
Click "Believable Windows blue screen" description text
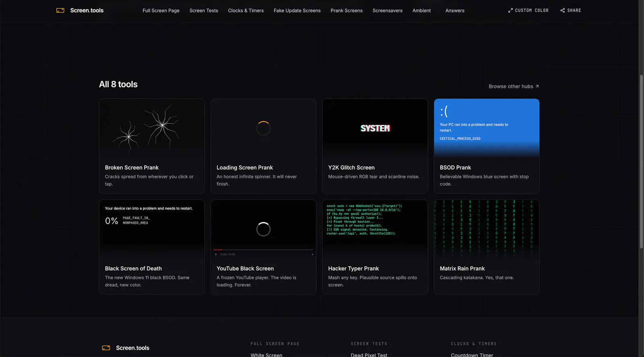[484, 180]
